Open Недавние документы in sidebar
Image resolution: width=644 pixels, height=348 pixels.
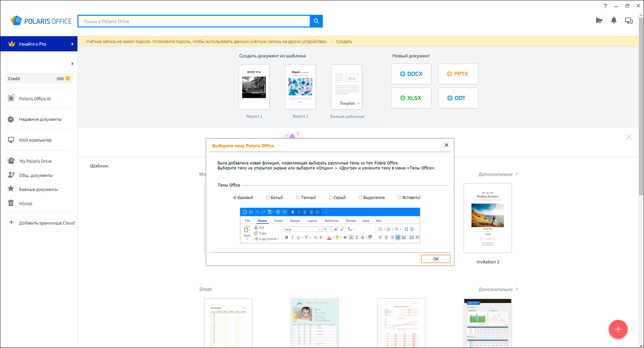(x=40, y=119)
